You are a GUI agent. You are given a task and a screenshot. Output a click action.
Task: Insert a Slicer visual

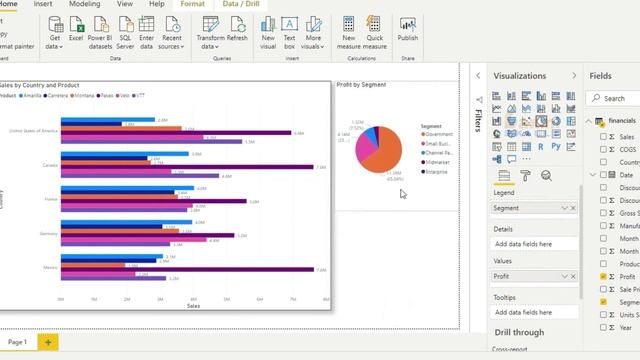pyautogui.click(x=496, y=147)
